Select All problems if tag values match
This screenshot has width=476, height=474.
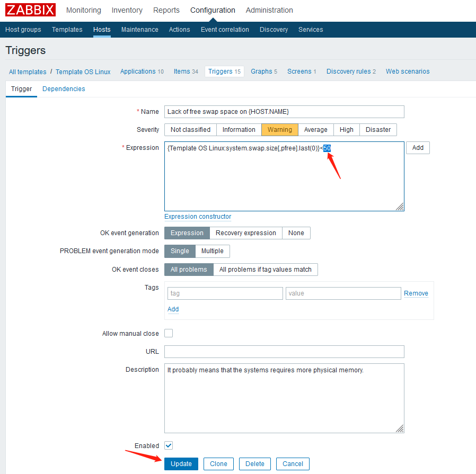[266, 270]
